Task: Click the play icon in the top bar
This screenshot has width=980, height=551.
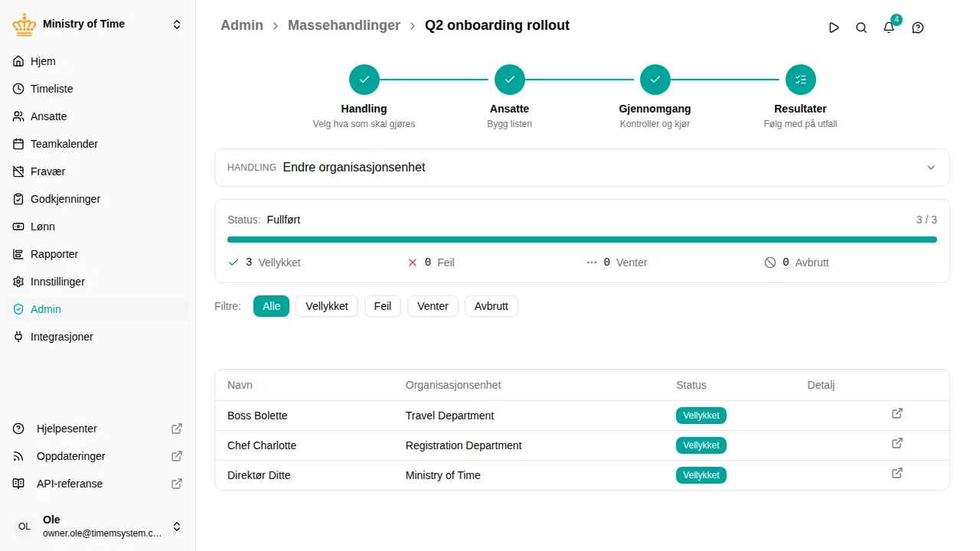Action: point(834,28)
